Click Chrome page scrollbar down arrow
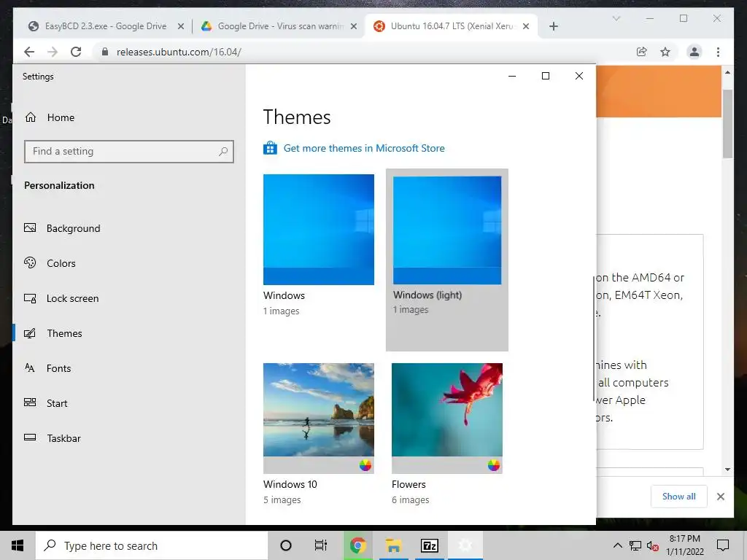The image size is (747, 560). [727, 470]
